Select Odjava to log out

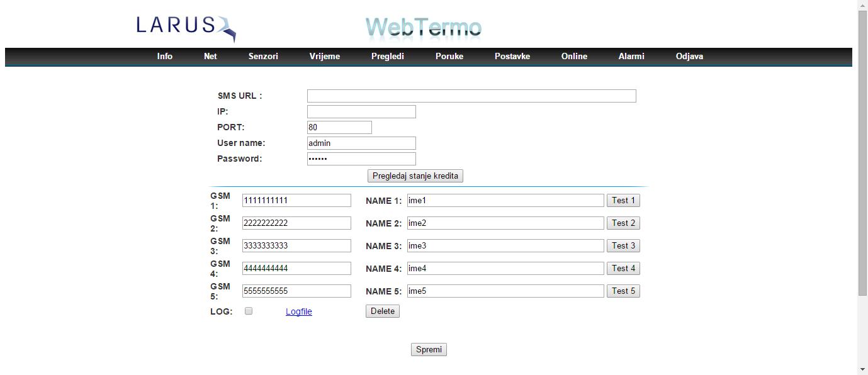[689, 57]
